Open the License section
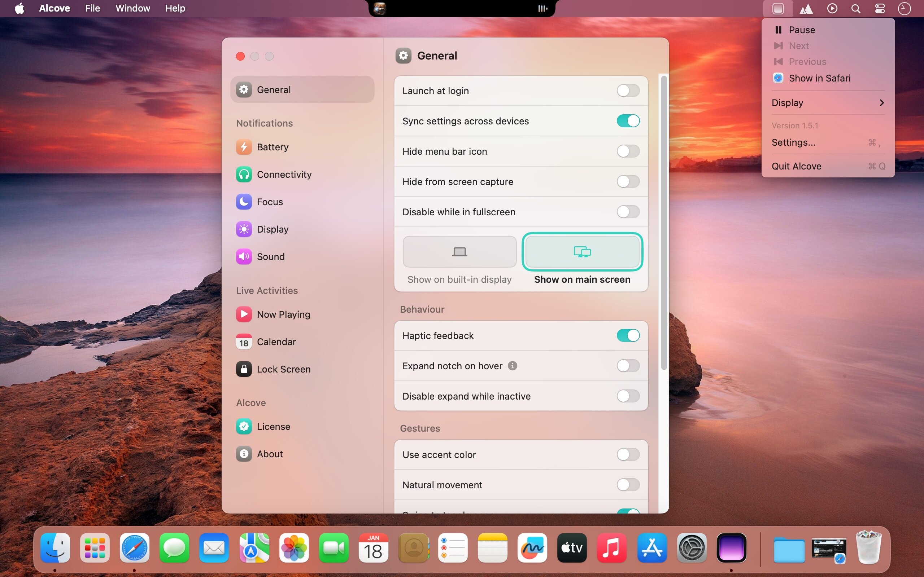This screenshot has width=924, height=577. coord(273,426)
